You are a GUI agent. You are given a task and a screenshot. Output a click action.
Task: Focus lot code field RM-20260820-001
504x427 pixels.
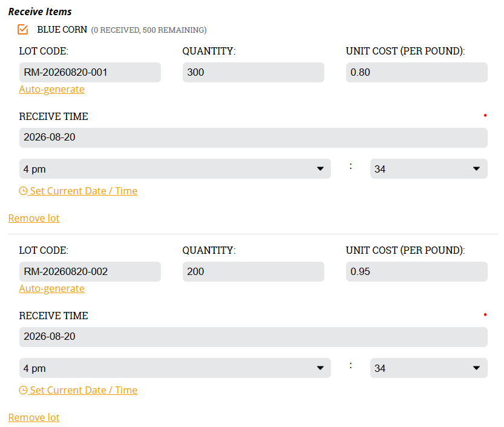[x=90, y=73]
